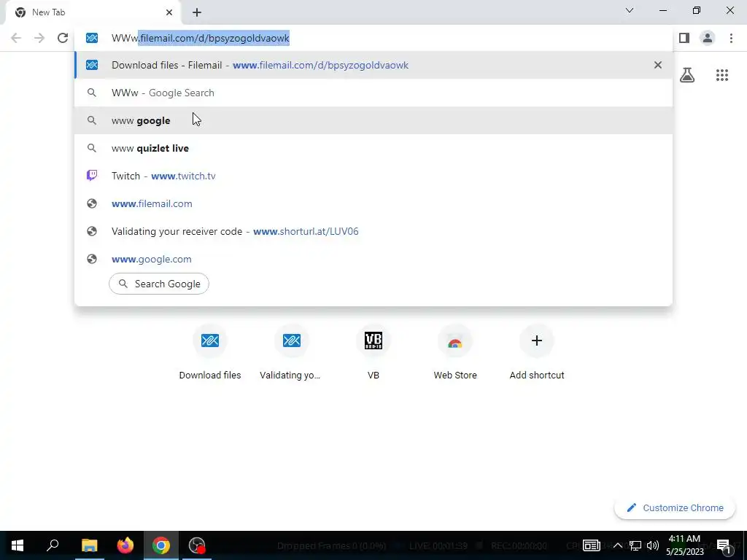The width and height of the screenshot is (747, 560).
Task: Click the Customize Chrome button
Action: pyautogui.click(x=676, y=508)
